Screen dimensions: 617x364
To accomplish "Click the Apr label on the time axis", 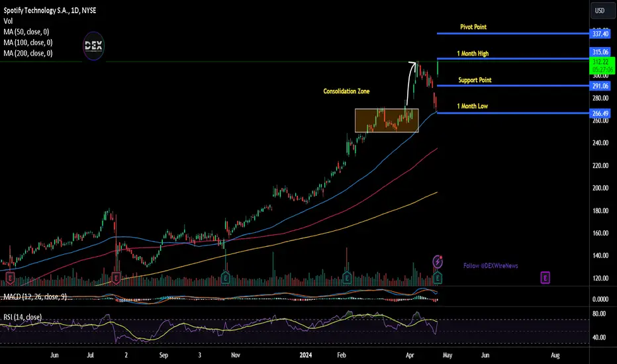I will point(410,355).
